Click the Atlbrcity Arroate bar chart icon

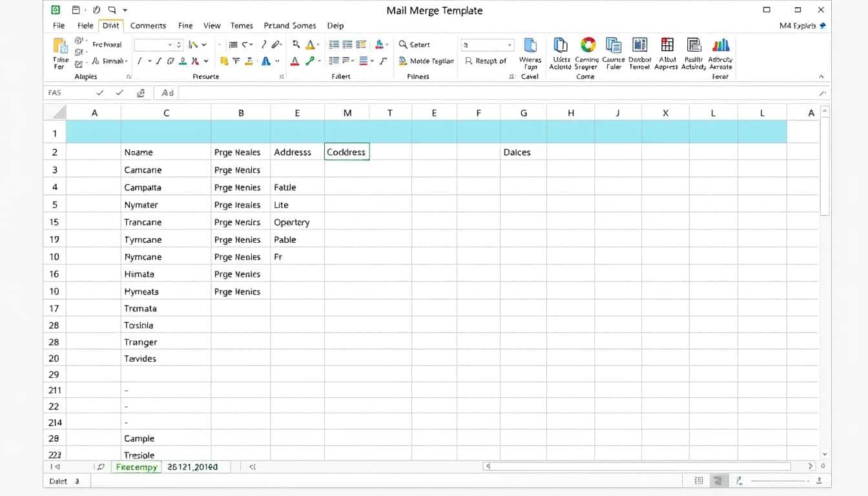(721, 45)
